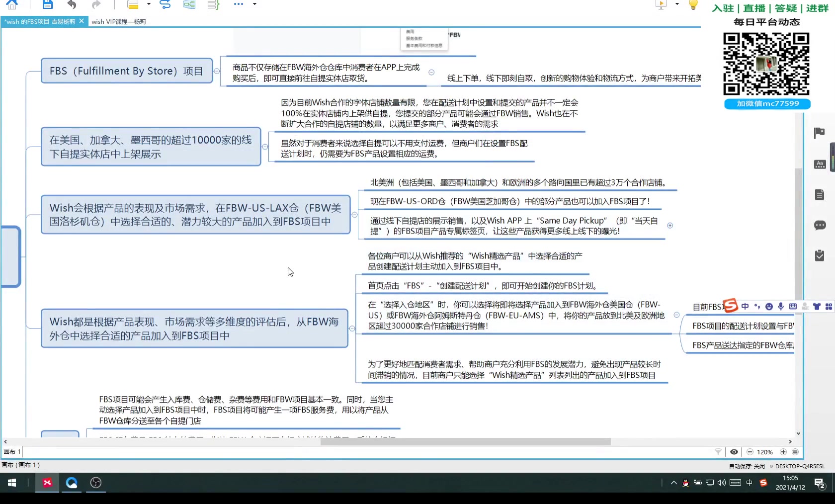Switch to wish VIP课程—杨莉 tab

[x=119, y=21]
